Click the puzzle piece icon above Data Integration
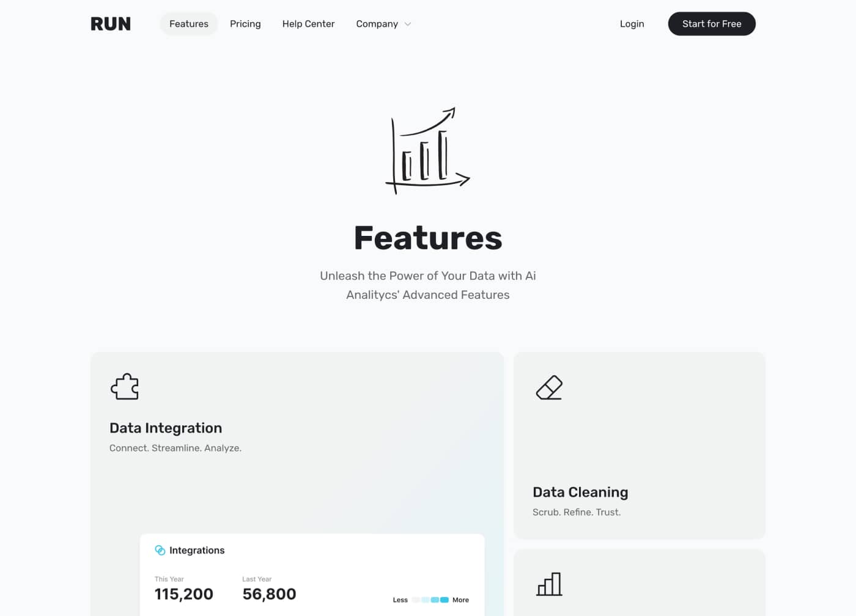 [125, 386]
